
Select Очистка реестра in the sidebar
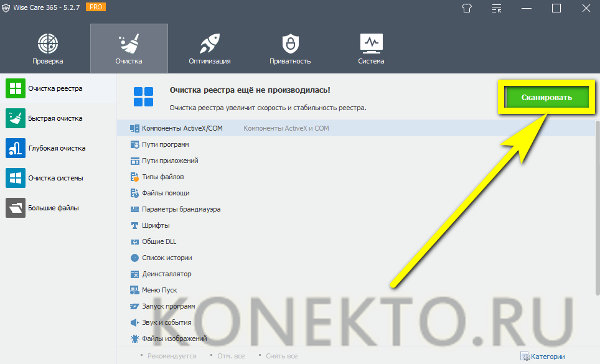[58, 88]
